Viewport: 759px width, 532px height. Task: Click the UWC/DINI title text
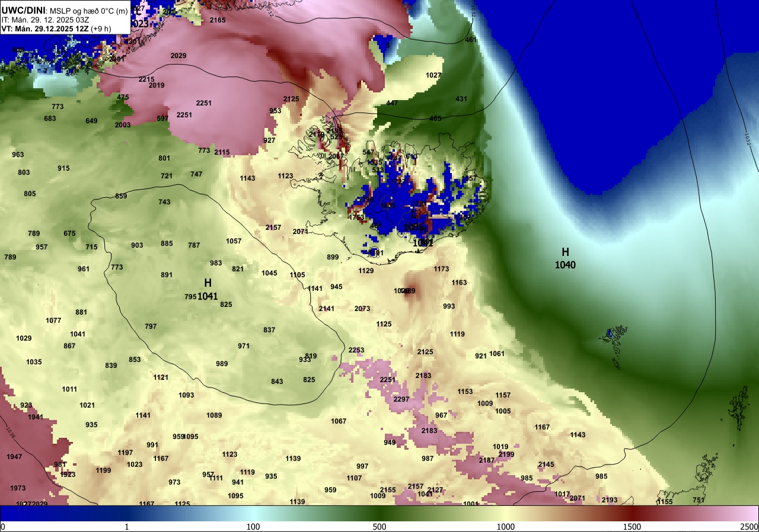point(24,9)
